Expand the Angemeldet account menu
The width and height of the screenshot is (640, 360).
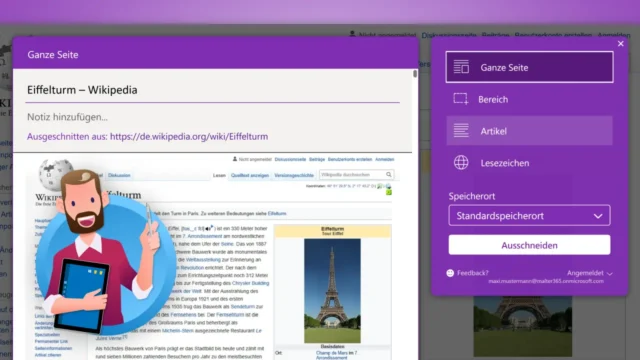589,273
